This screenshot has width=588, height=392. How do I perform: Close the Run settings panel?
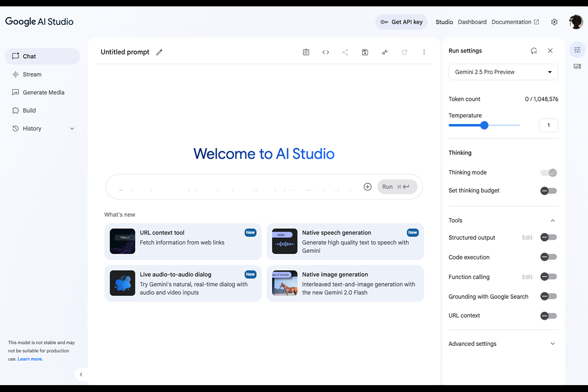point(550,51)
